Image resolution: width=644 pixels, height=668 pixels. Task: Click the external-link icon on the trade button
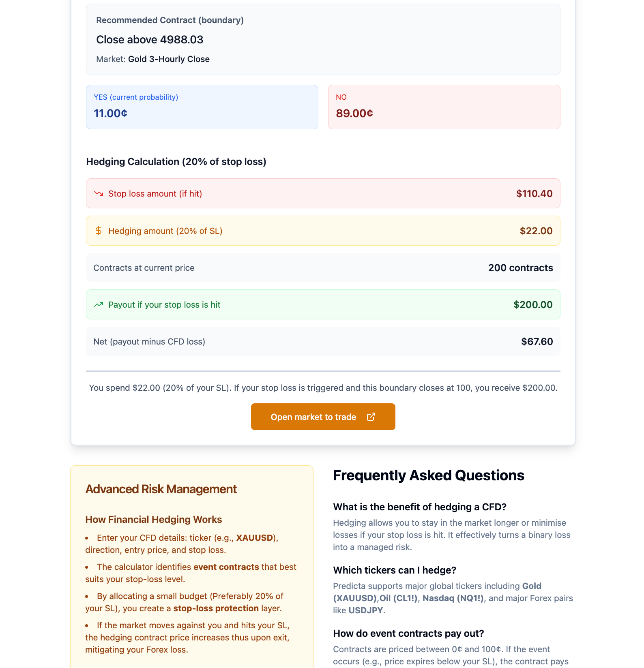click(371, 417)
